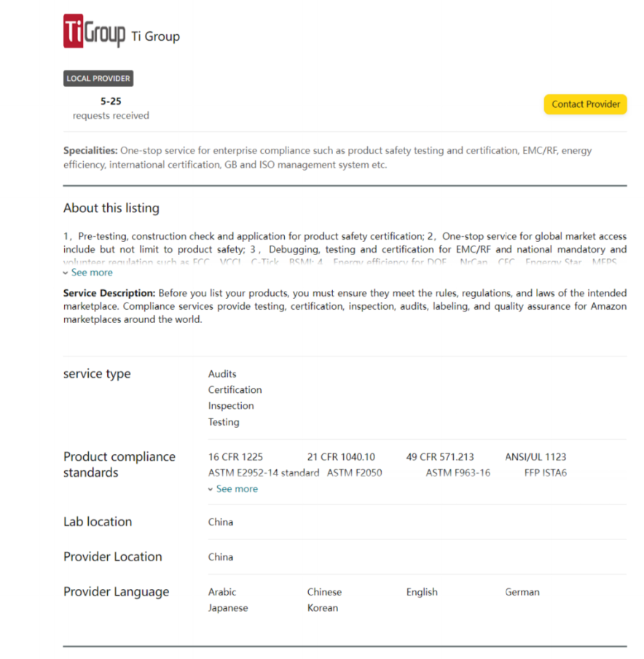Click the 16 CFR 1225 standard

[x=235, y=457]
